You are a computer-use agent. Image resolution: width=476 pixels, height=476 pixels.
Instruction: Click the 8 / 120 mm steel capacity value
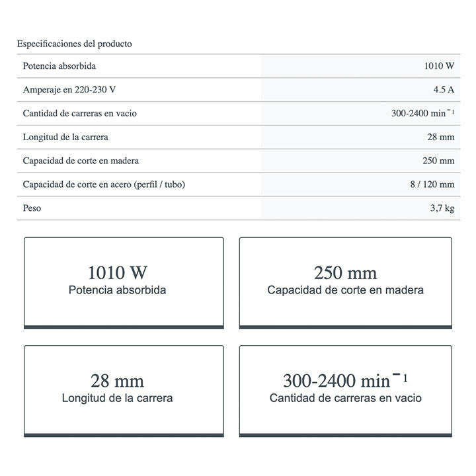pyautogui.click(x=432, y=184)
